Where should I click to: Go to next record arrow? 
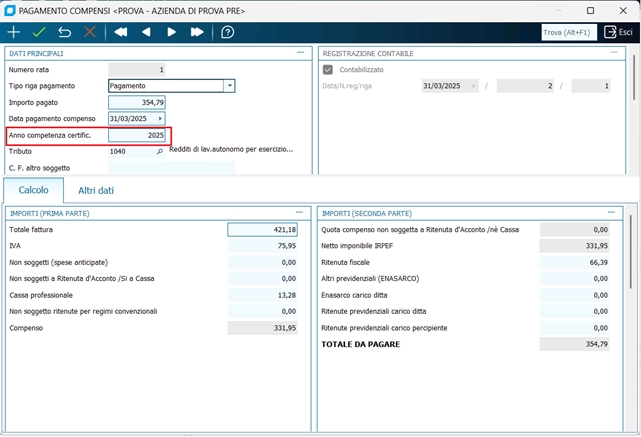(x=172, y=32)
